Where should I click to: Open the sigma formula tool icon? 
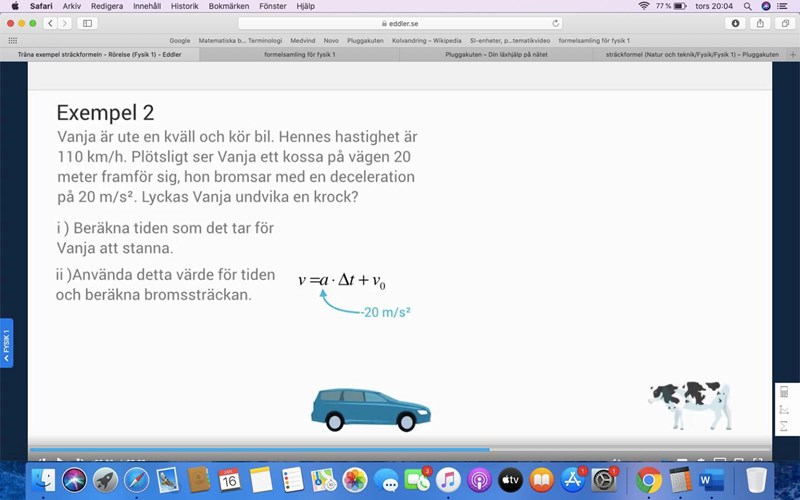tap(784, 427)
